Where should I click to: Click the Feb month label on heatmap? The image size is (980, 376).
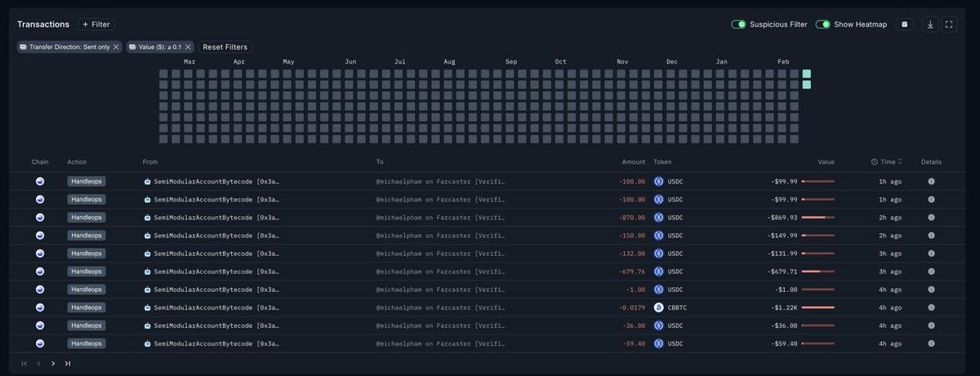click(x=783, y=62)
